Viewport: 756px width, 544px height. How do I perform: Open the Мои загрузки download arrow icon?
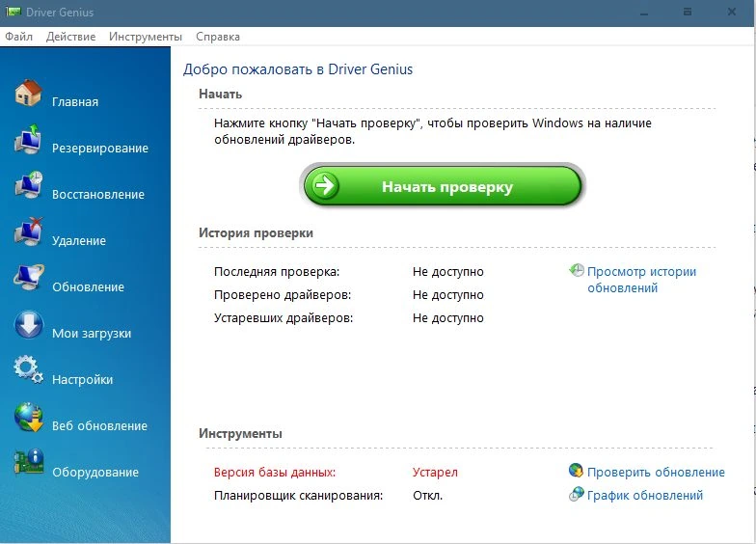point(29,324)
